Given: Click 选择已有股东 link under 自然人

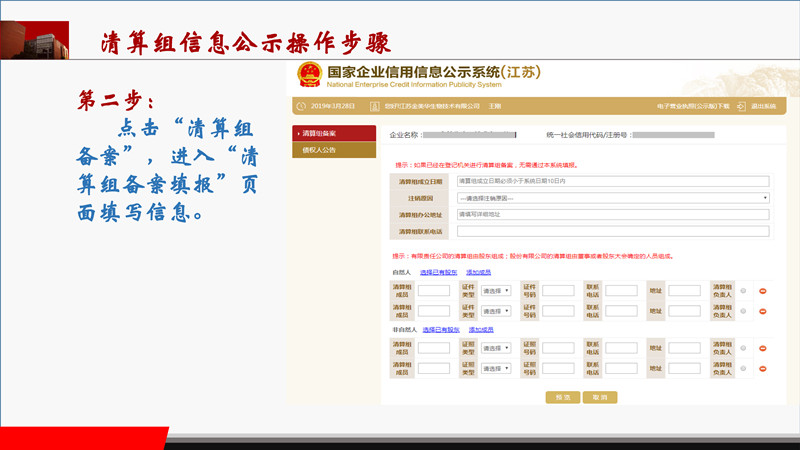Looking at the screenshot, I should click(438, 272).
